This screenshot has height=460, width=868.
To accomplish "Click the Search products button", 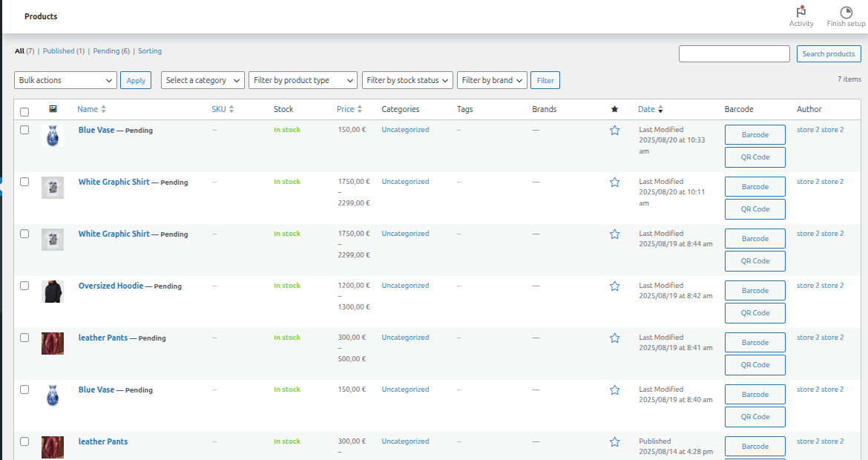I will [829, 53].
